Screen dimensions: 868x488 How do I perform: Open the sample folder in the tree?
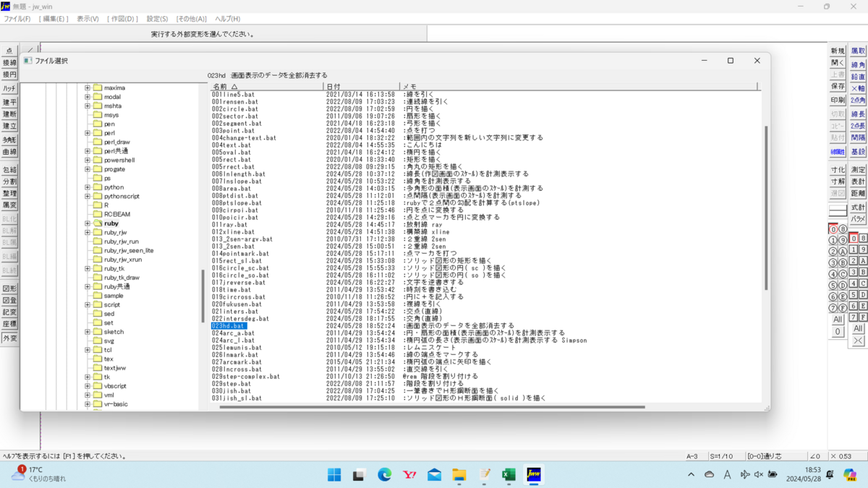point(112,295)
